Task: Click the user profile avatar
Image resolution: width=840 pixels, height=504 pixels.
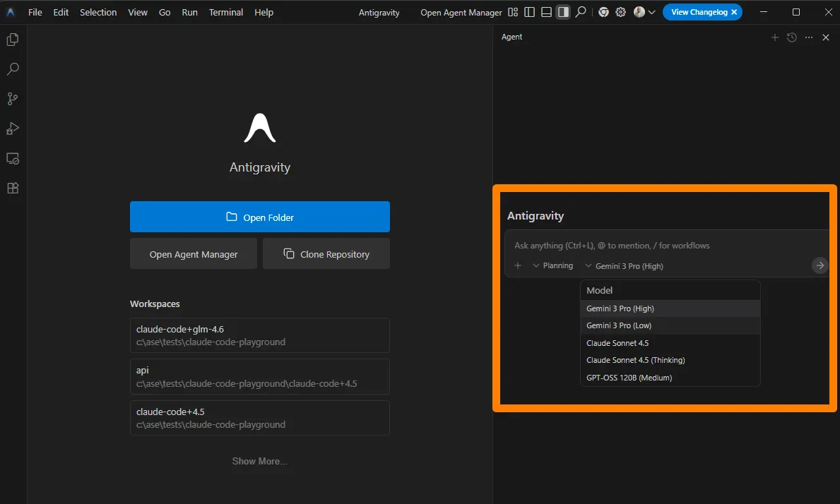Action: tap(639, 12)
